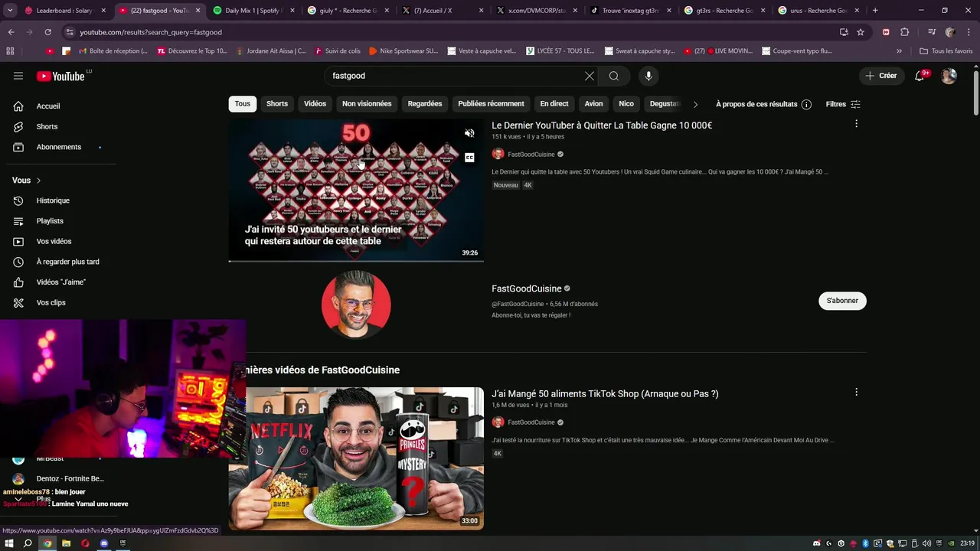Open the Filtres filter panel
Image resolution: width=980 pixels, height=551 pixels.
(843, 104)
